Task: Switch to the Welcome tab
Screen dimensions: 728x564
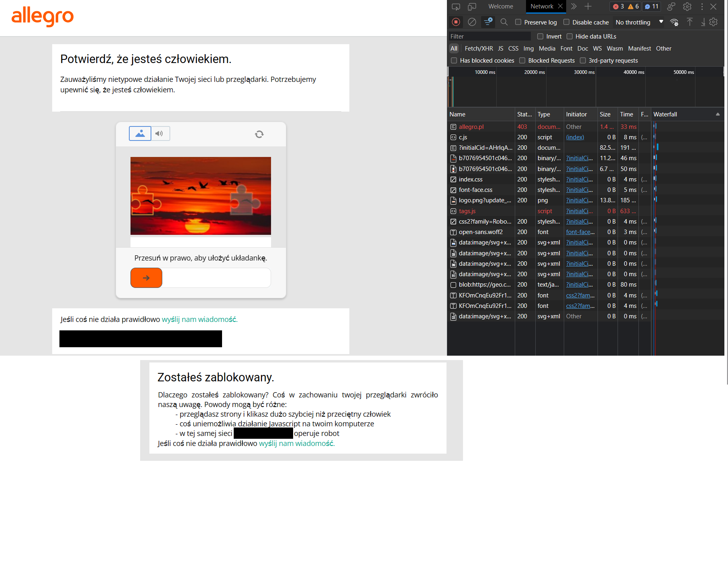Action: 500,6
